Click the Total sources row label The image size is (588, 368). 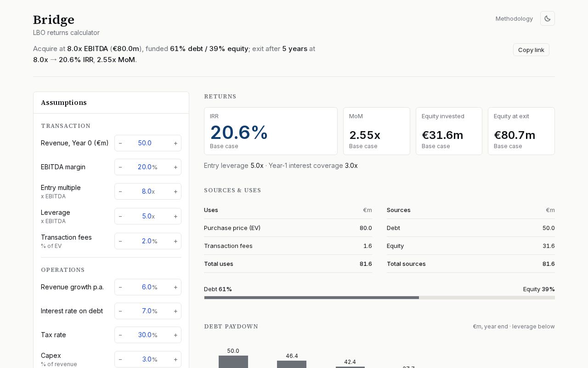(406, 264)
